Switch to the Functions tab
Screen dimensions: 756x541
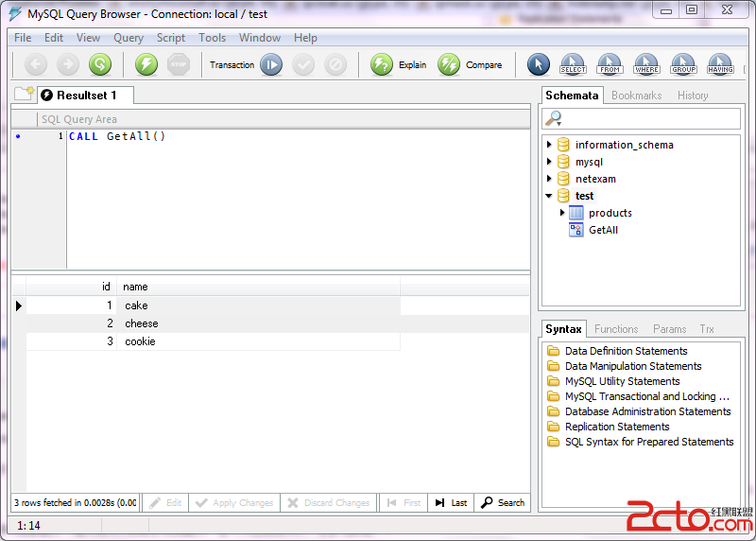pos(616,328)
